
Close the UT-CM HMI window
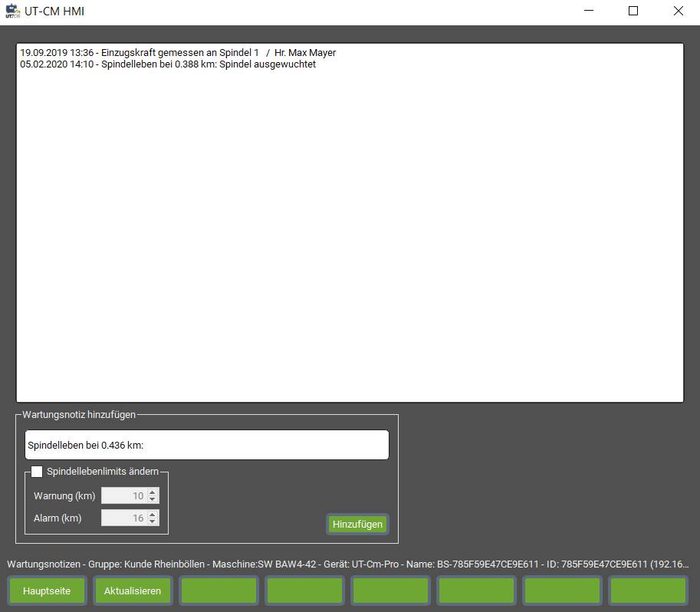[678, 11]
